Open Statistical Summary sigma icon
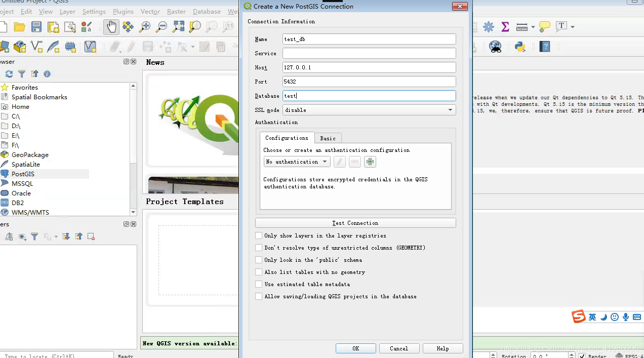644x358 pixels. pyautogui.click(x=505, y=27)
